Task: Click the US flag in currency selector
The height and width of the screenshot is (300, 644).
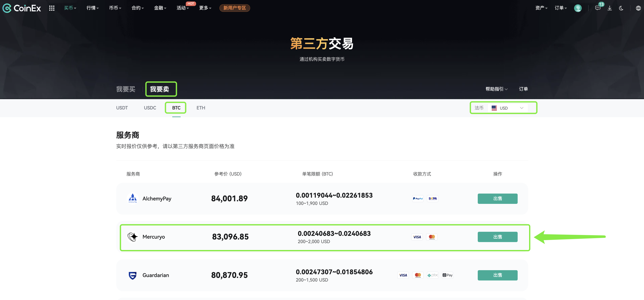Action: [494, 108]
